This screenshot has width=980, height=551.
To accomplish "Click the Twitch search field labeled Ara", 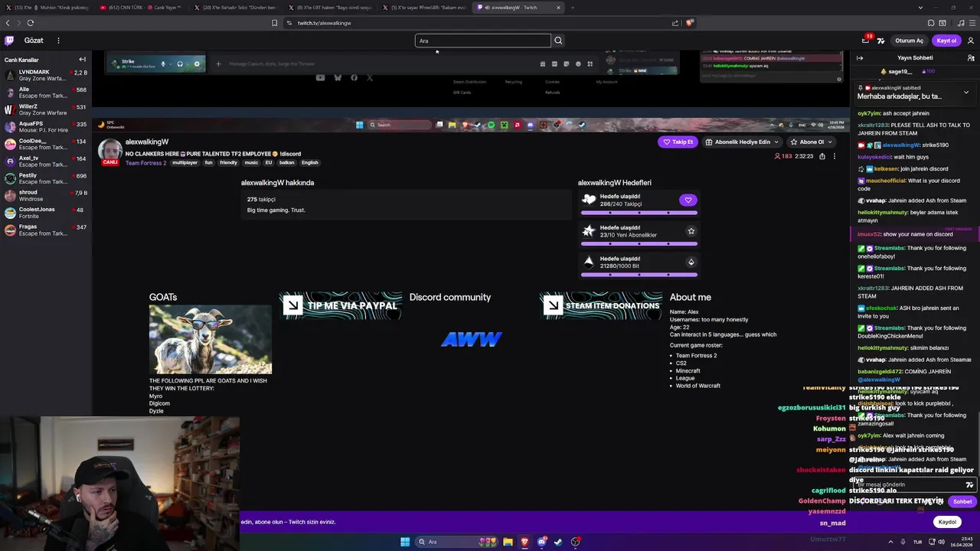I will tap(482, 41).
